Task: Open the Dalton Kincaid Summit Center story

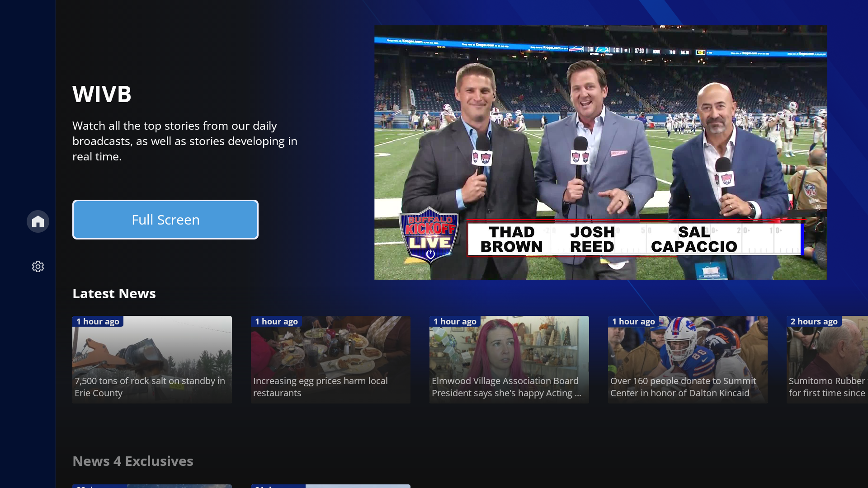Action: [x=687, y=359]
